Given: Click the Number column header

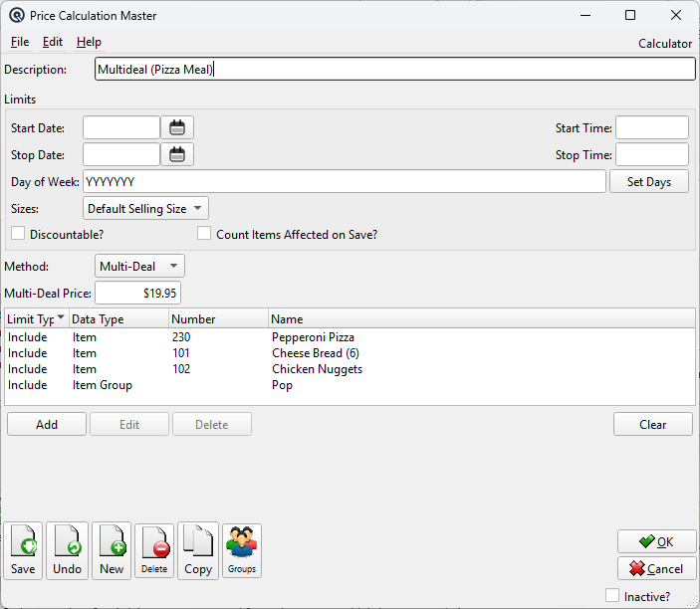Looking at the screenshot, I should click(219, 319).
